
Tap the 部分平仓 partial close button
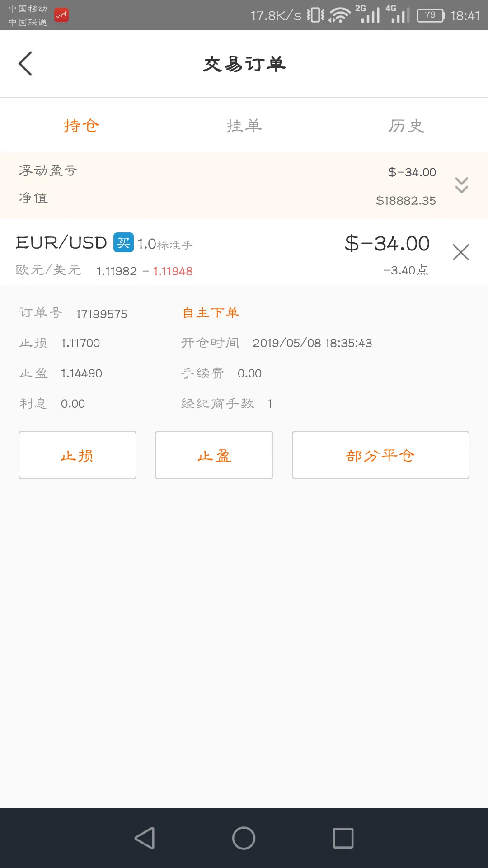click(x=380, y=455)
